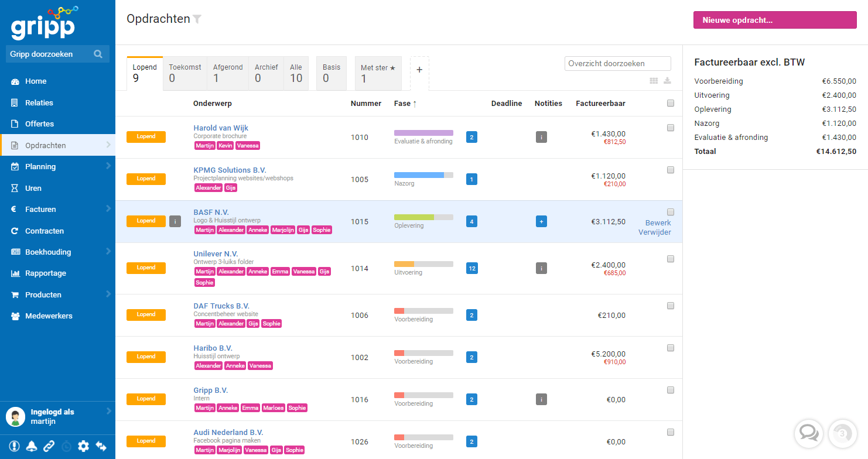Focus the Gripp doorzoeken search field
Screen dimensions: 868x459
click(x=57, y=54)
